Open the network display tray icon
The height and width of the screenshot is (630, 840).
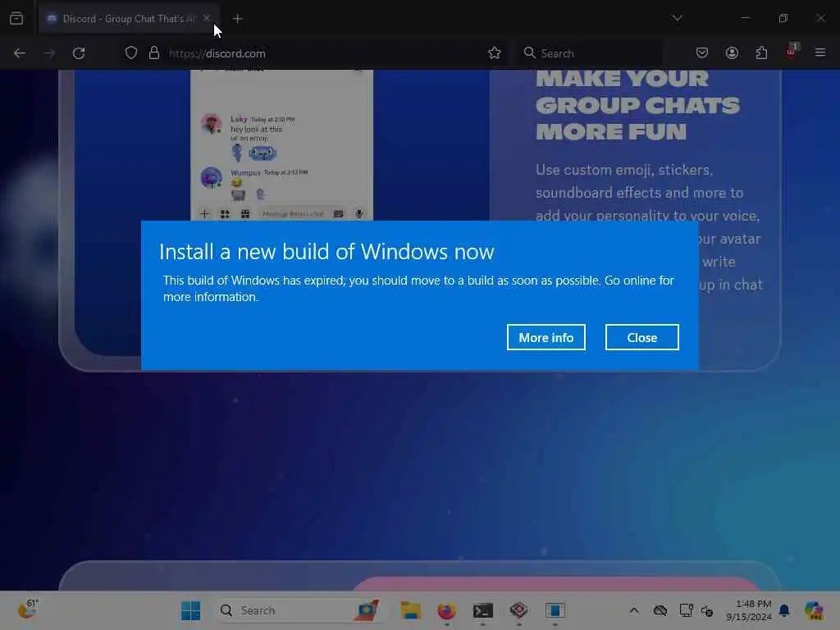pyautogui.click(x=687, y=609)
